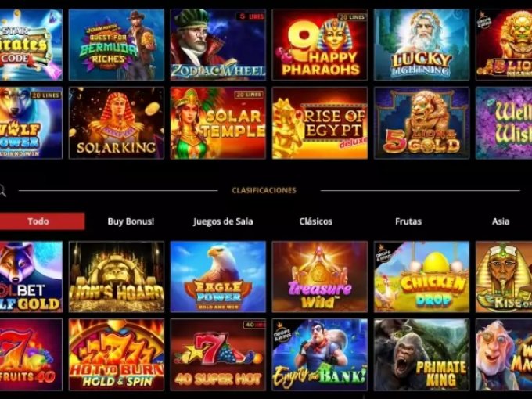Choose the Frutas category
The height and width of the screenshot is (399, 532).
click(408, 221)
